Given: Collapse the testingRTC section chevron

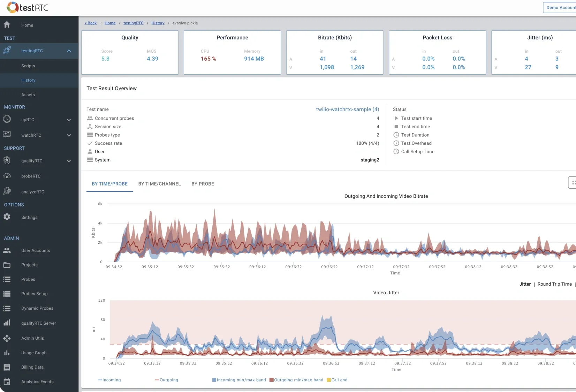Looking at the screenshot, I should (69, 51).
